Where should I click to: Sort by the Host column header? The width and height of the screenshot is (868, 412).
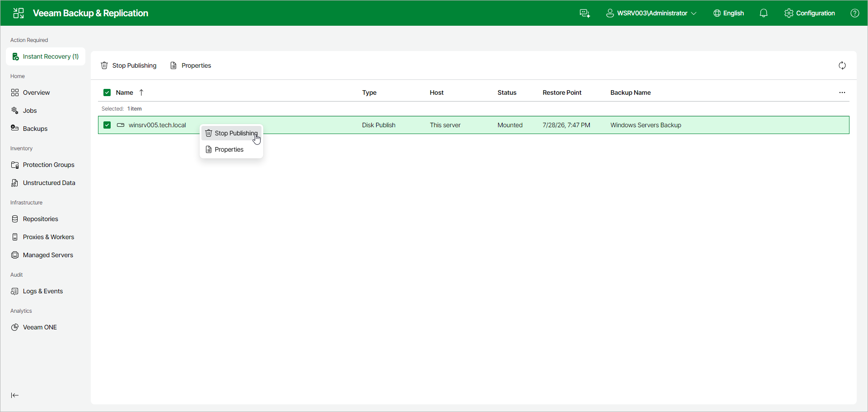click(x=437, y=93)
